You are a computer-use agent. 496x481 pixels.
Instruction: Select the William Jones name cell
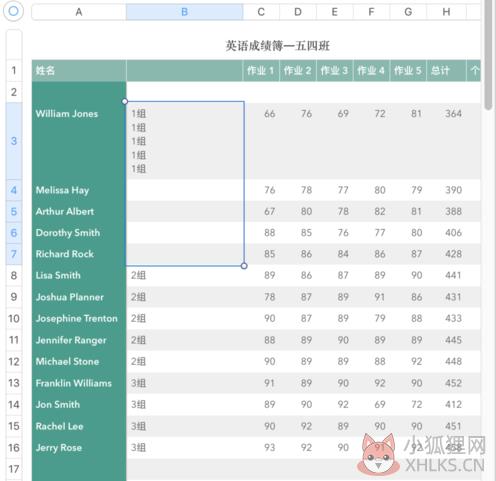tap(79, 141)
